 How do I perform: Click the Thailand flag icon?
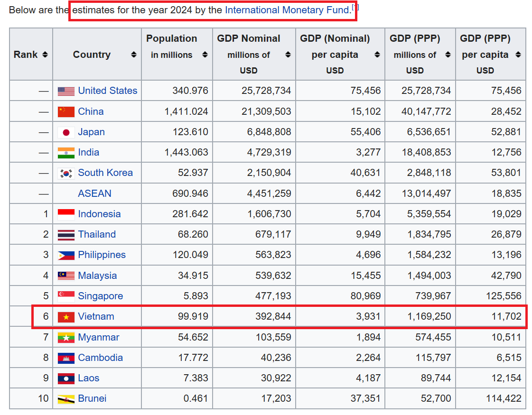[66, 235]
